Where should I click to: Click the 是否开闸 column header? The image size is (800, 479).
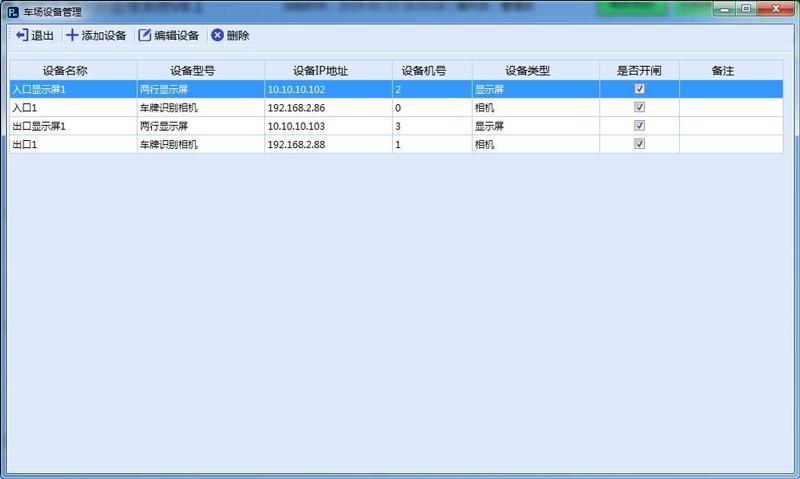click(x=640, y=71)
